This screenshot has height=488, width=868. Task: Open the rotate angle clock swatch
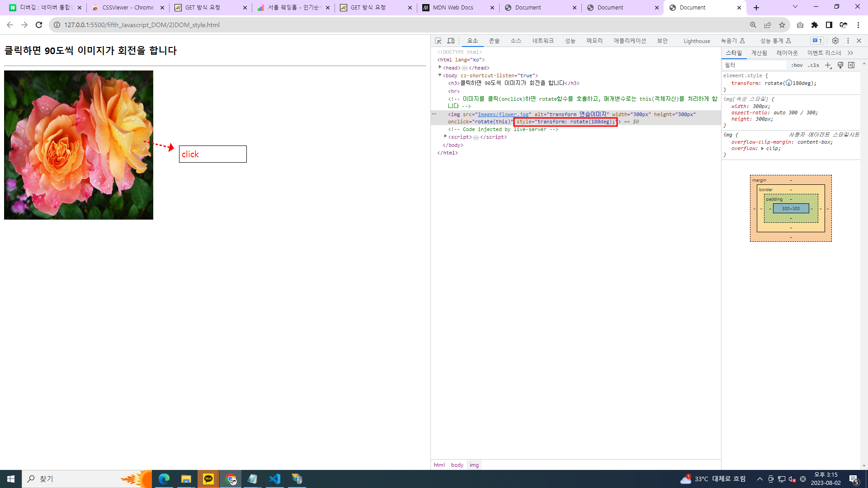(x=789, y=83)
